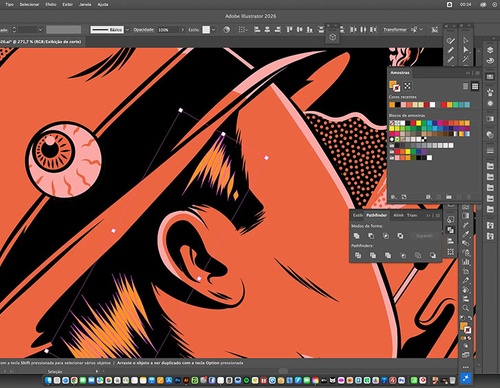The image size is (500, 388).
Task: Open the Selecionar menu
Action: coord(29,5)
